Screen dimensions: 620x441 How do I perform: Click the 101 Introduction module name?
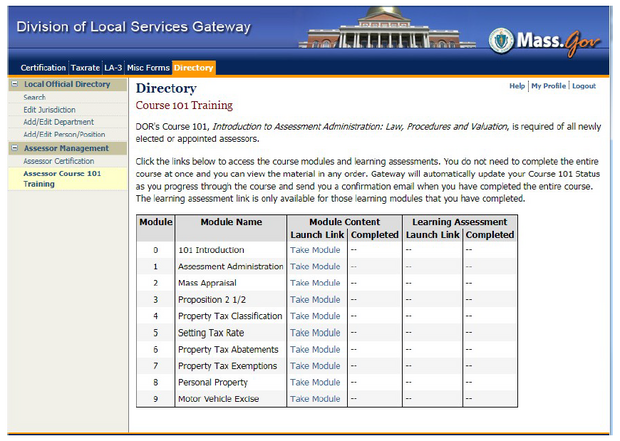tap(211, 250)
